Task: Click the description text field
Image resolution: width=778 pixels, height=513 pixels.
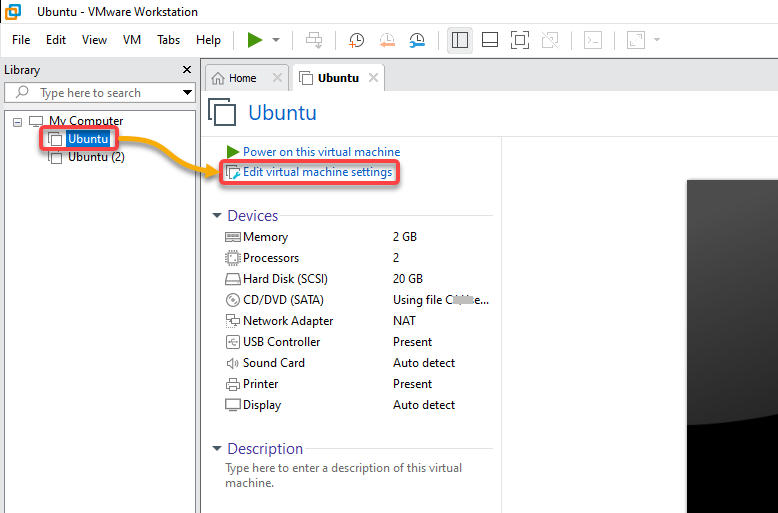Action: click(343, 475)
